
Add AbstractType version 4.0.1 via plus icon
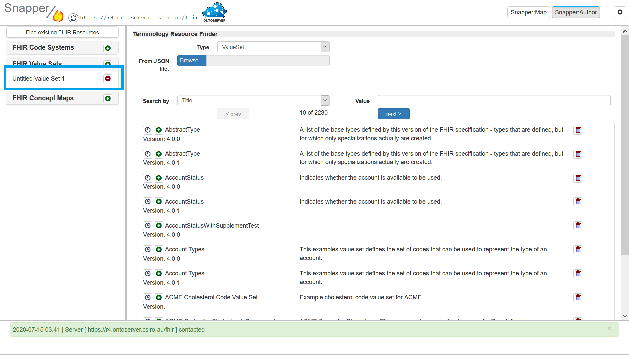(159, 154)
